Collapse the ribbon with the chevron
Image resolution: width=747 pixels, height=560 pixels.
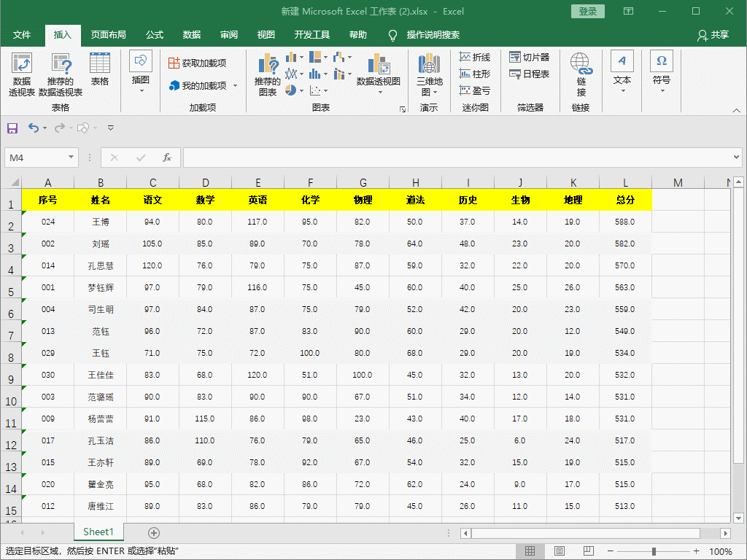736,110
